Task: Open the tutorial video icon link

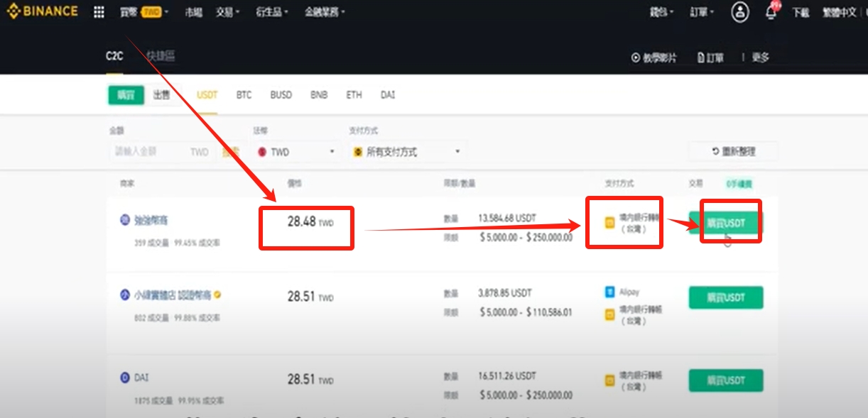Action: pos(636,57)
